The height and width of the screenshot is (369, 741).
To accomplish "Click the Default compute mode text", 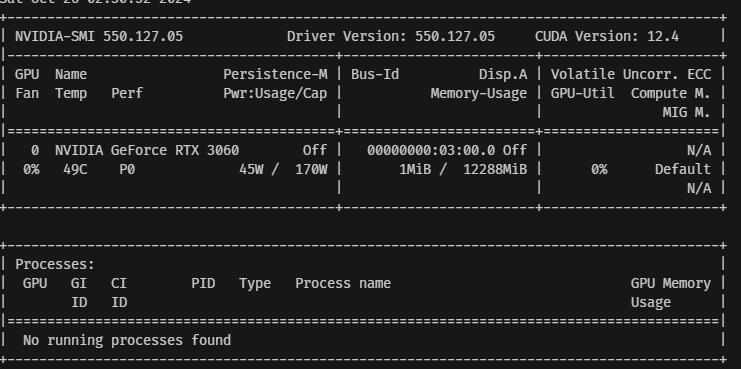I will pyautogui.click(x=682, y=169).
